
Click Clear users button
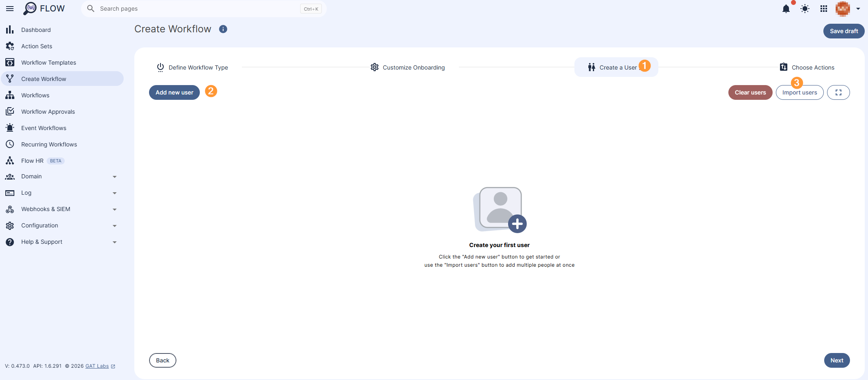click(750, 92)
